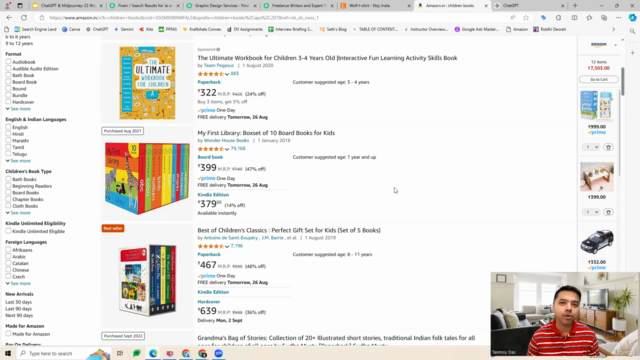
Task: Tick the Audiobook format checkbox
Action: tap(8, 62)
